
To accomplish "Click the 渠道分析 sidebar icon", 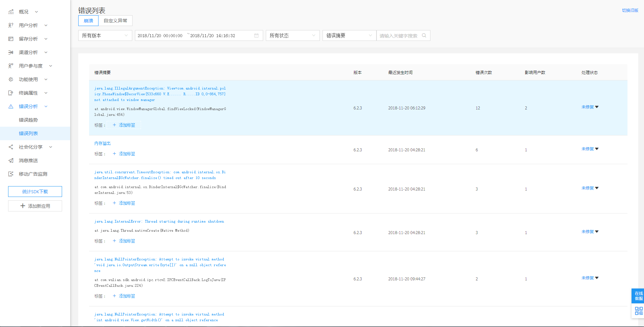I will [11, 52].
